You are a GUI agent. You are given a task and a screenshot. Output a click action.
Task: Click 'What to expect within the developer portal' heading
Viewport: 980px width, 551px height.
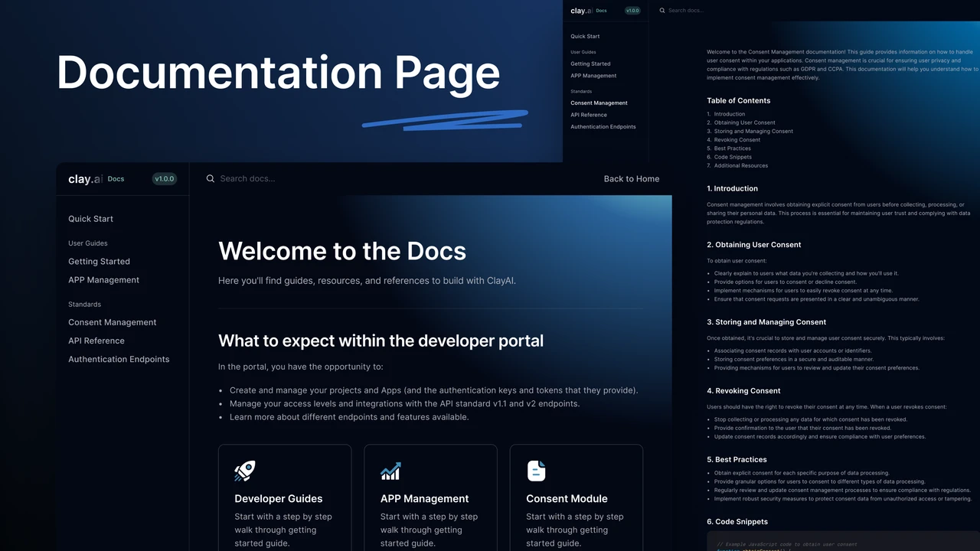point(381,341)
